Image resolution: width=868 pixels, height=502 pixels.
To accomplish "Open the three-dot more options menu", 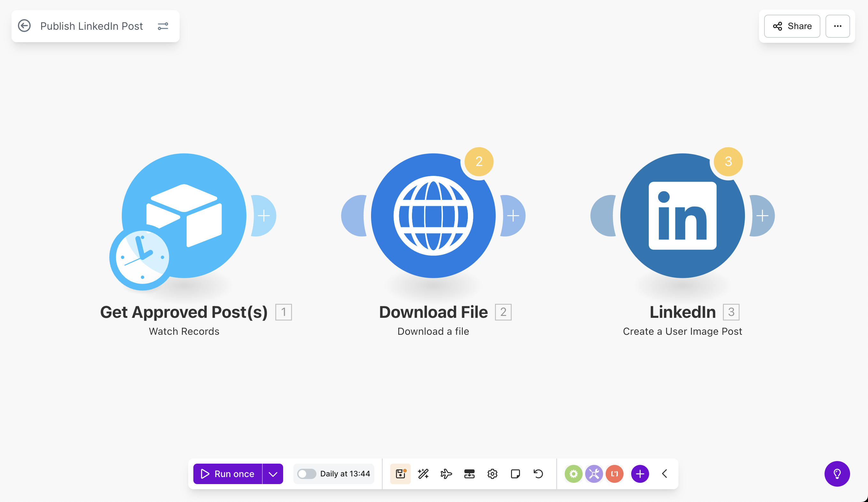I will click(837, 26).
